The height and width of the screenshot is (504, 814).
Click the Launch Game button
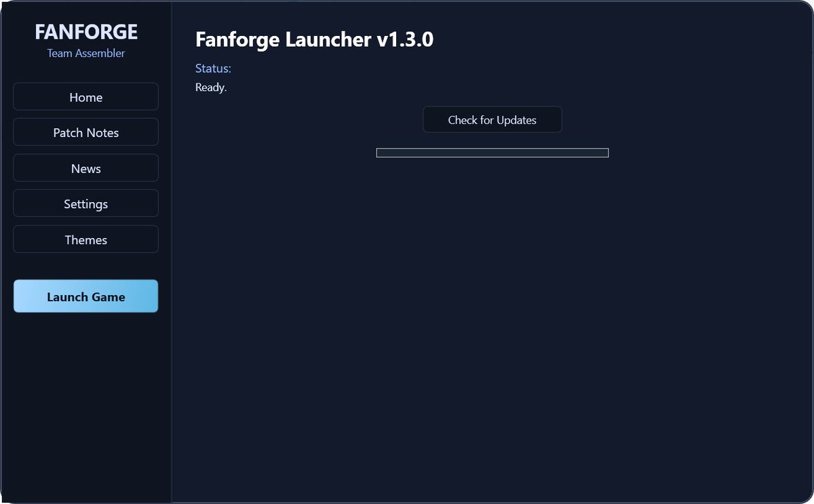pos(85,296)
